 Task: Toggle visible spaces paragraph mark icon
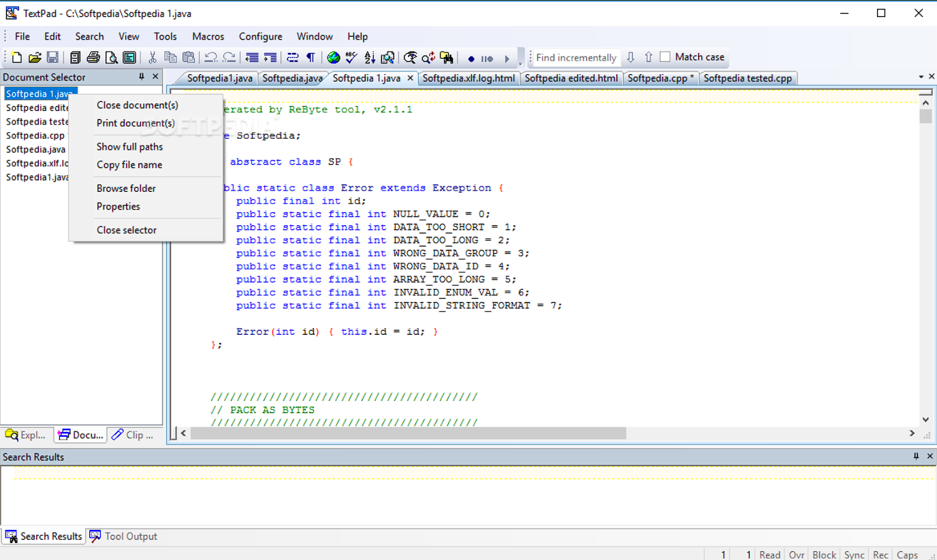(x=311, y=58)
